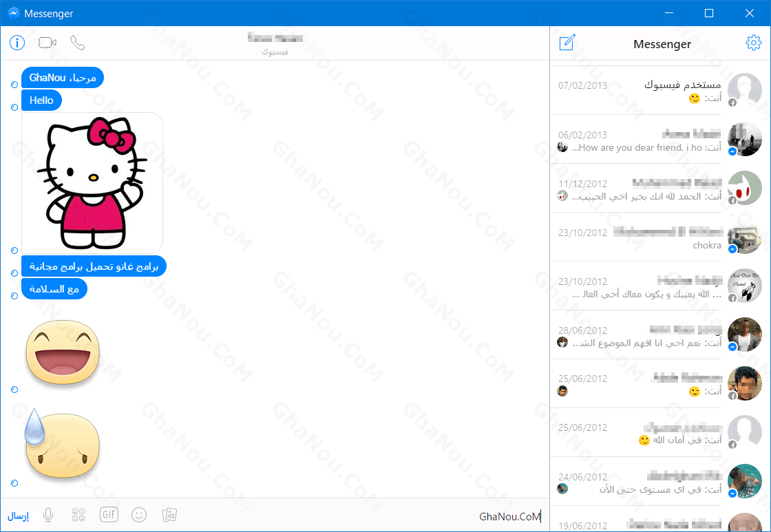Screen dimensions: 771x532
Task: Click avatar of the chokra conversation
Action: point(744,237)
